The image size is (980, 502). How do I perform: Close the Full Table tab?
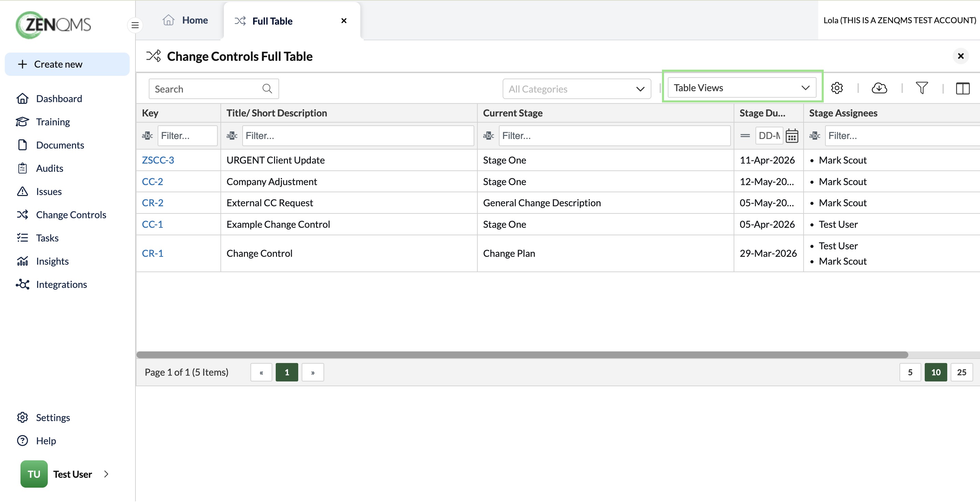click(344, 20)
